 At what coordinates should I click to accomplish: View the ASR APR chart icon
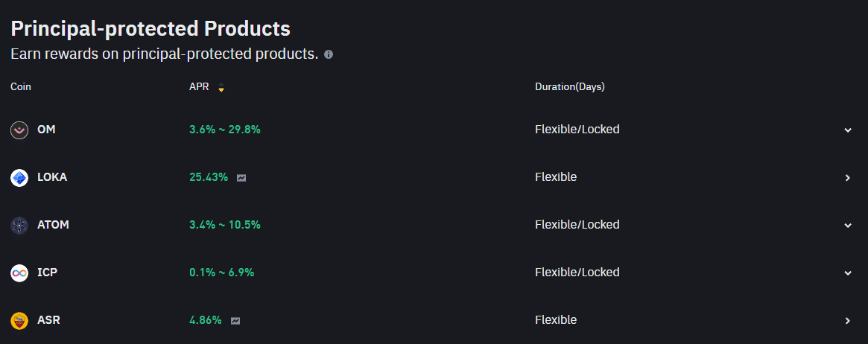235,321
